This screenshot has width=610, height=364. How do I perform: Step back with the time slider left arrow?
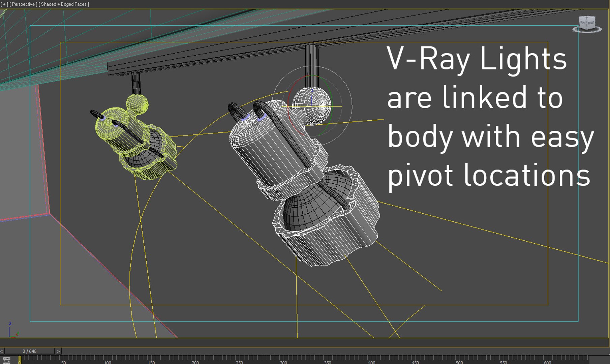coord(2,351)
